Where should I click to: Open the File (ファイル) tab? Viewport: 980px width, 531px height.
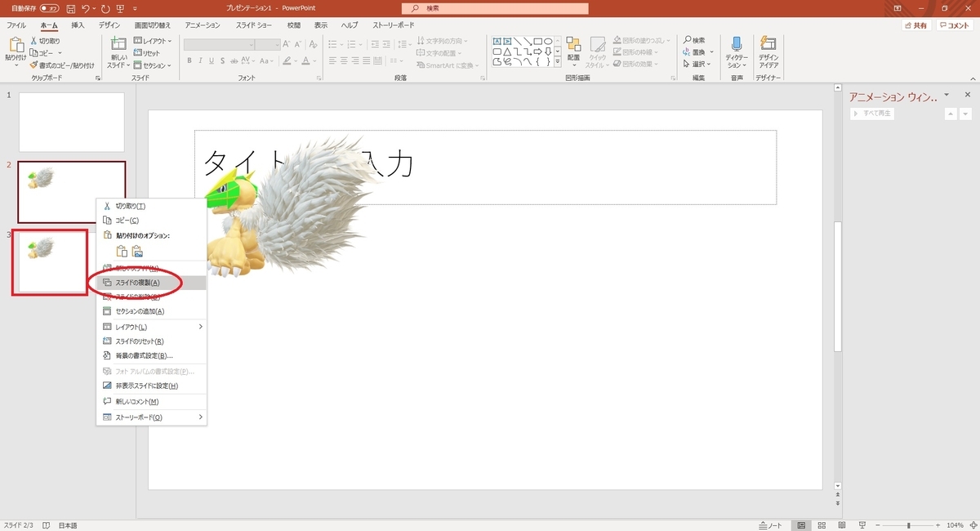(x=16, y=25)
